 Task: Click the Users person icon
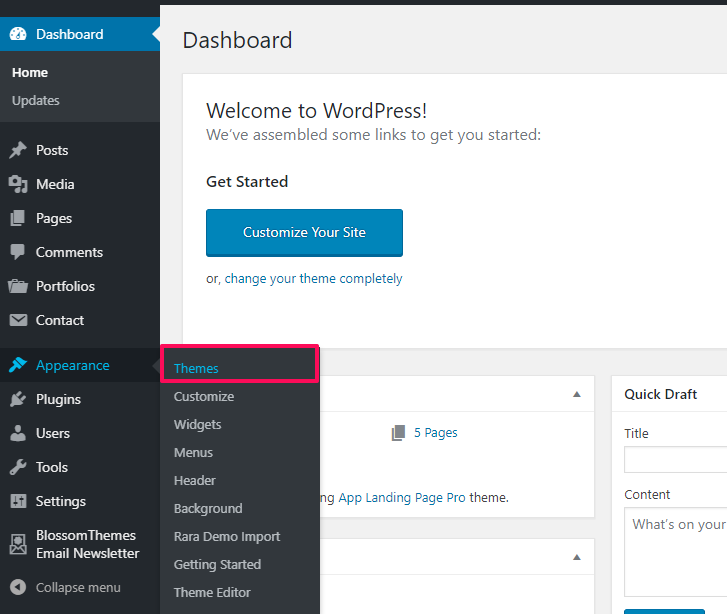[x=18, y=433]
